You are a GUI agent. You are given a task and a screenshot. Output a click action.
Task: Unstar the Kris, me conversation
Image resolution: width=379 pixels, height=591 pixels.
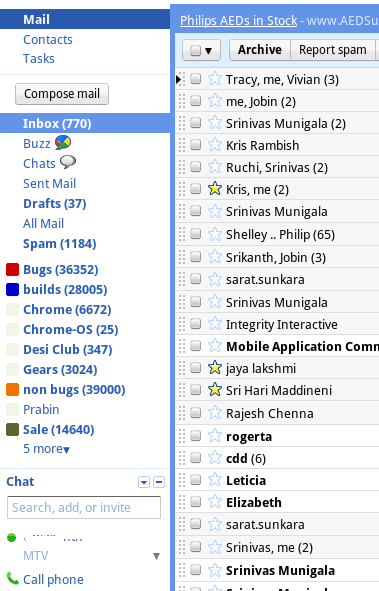tap(215, 188)
